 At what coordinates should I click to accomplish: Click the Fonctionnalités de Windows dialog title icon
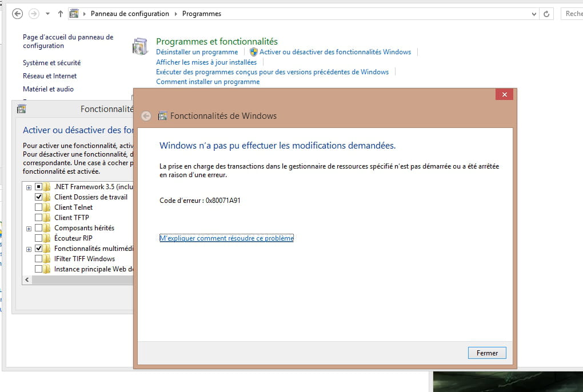(162, 116)
